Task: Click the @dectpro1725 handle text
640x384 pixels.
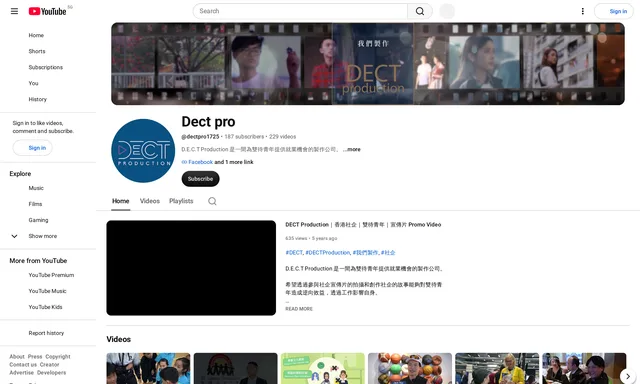Action: pyautogui.click(x=200, y=137)
